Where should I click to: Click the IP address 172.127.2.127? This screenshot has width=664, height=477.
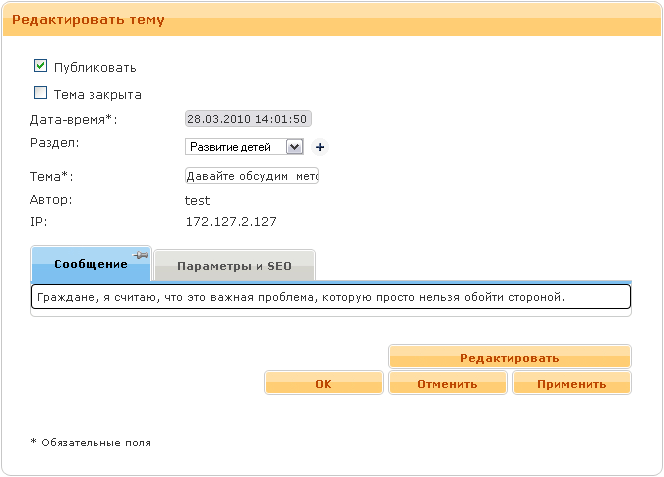click(231, 222)
